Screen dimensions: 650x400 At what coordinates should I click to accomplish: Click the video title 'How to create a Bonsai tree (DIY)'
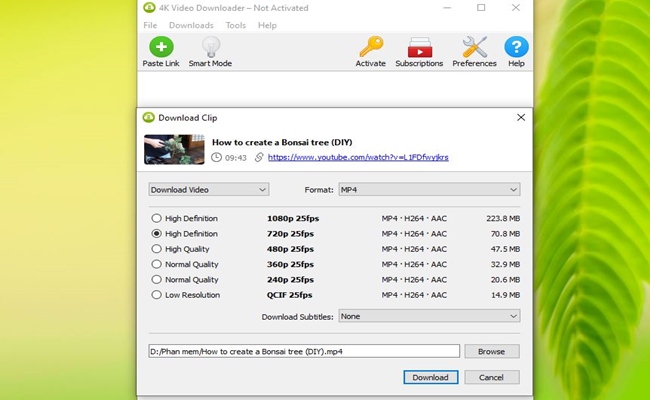282,142
